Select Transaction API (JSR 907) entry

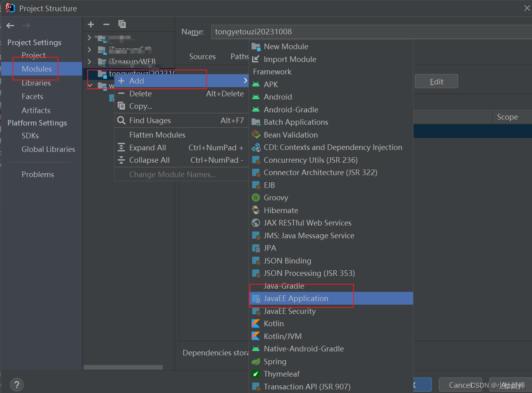(331, 387)
